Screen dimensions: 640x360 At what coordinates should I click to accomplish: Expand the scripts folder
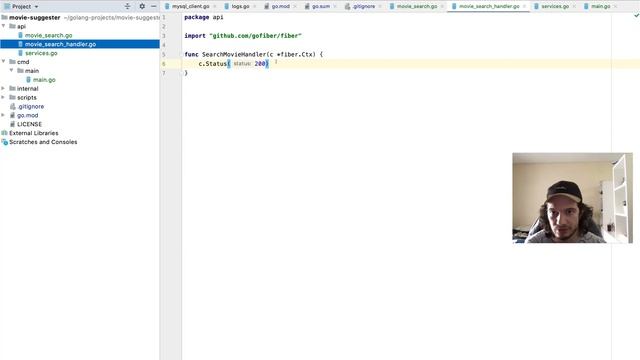tap(4, 98)
